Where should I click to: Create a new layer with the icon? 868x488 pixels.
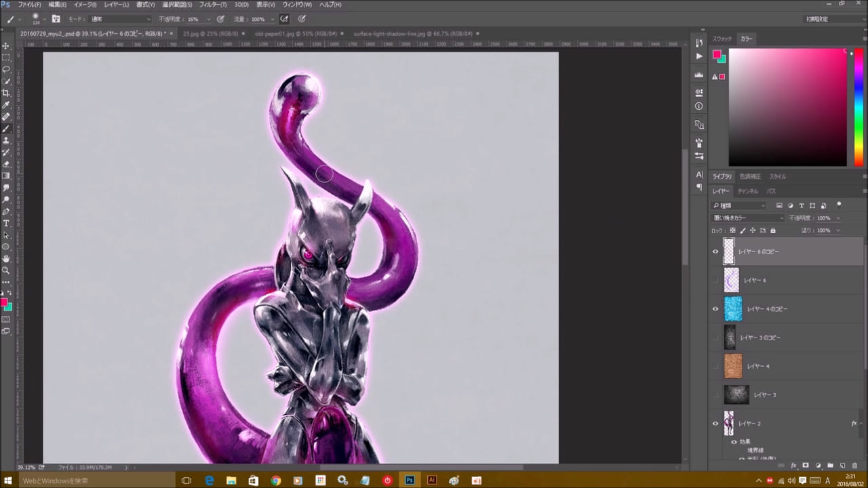click(842, 466)
